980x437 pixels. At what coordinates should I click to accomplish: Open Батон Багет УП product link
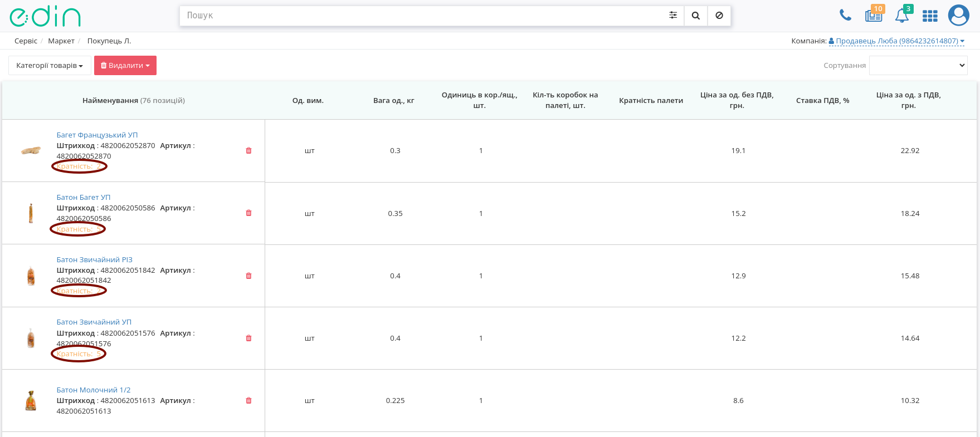click(x=84, y=197)
